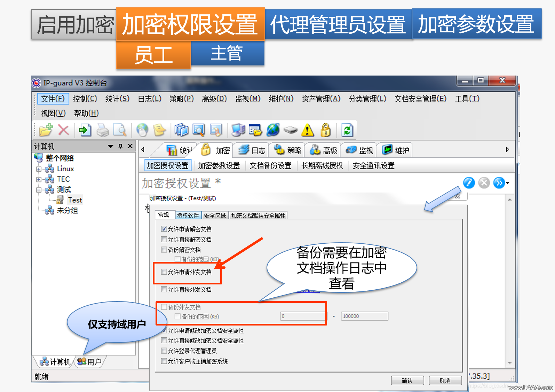This screenshot has width=555, height=392.
Task: Click the disk drive toolbar icon
Action: (x=291, y=130)
